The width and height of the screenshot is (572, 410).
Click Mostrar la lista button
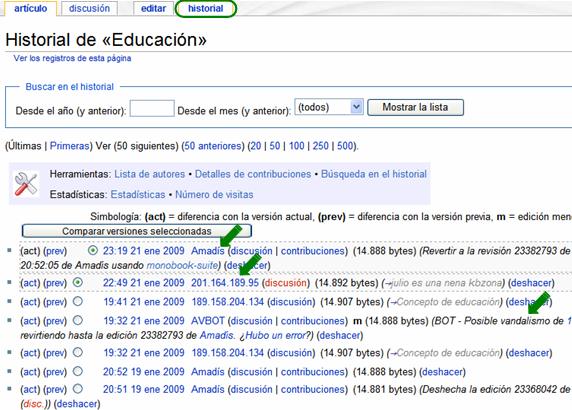pos(415,107)
